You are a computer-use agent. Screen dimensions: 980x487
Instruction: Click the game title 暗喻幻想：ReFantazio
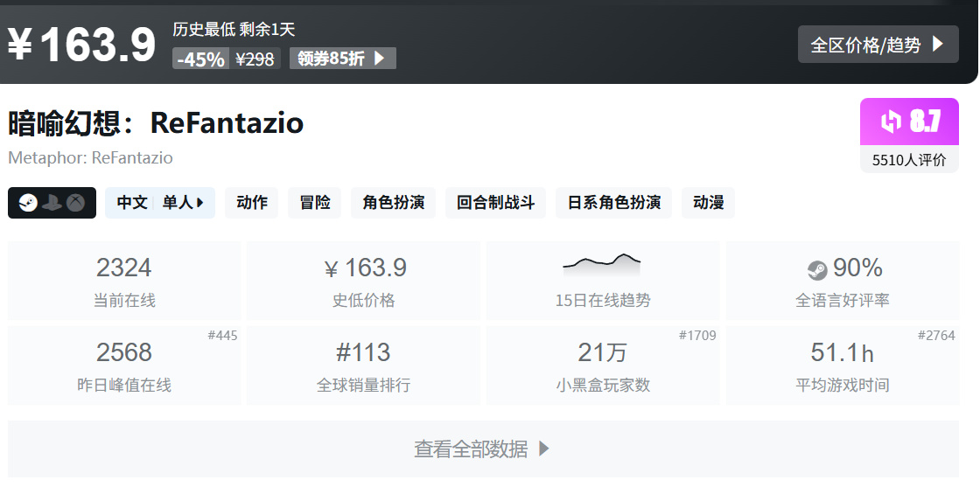click(156, 123)
